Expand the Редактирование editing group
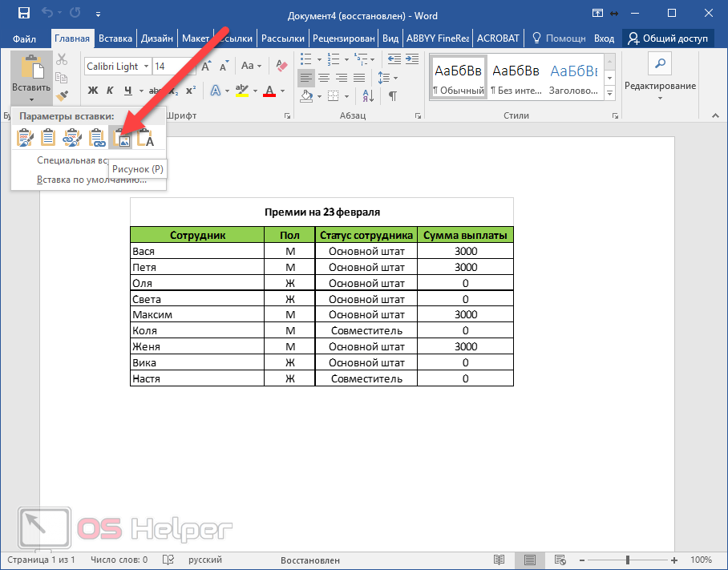728x570 pixels. pos(660,86)
